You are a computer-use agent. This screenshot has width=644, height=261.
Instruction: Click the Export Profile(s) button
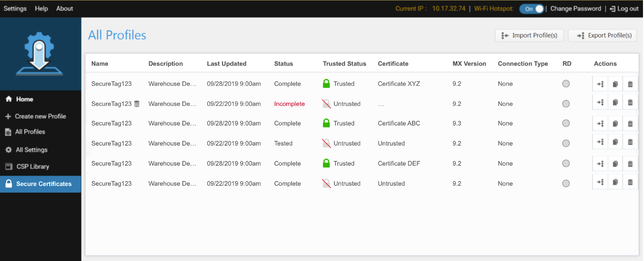click(x=603, y=36)
